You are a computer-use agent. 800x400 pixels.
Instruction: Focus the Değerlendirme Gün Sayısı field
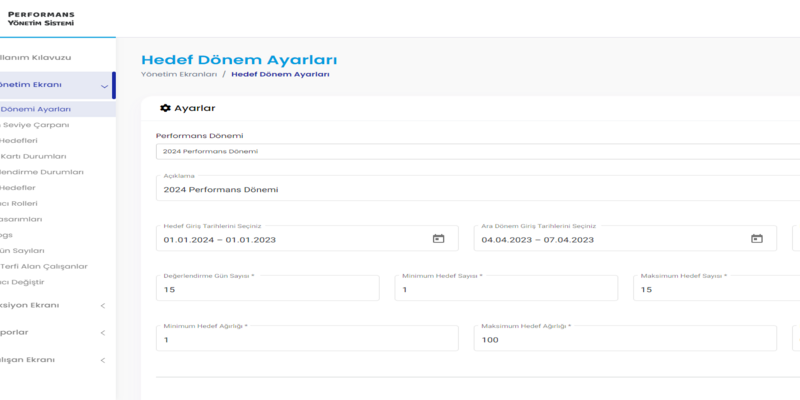pos(267,290)
